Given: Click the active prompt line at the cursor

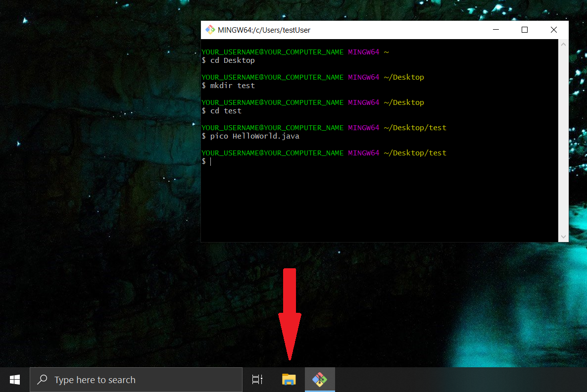Looking at the screenshot, I should 211,161.
